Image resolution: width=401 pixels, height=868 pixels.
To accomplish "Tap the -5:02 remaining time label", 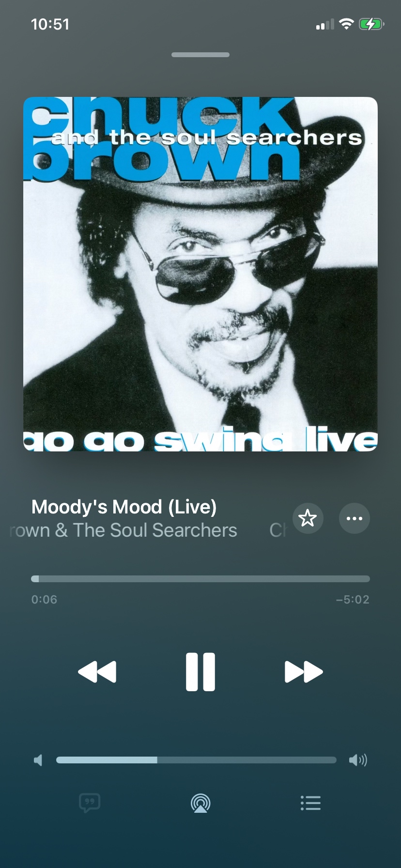I will tap(353, 600).
